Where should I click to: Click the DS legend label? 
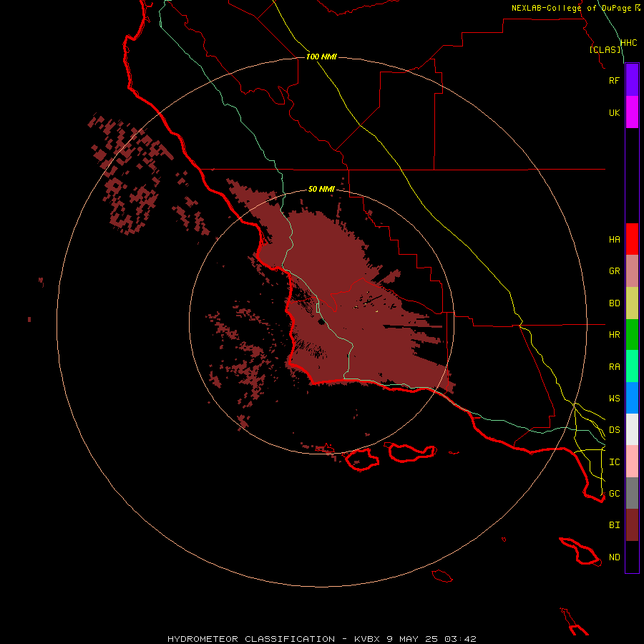pyautogui.click(x=614, y=429)
